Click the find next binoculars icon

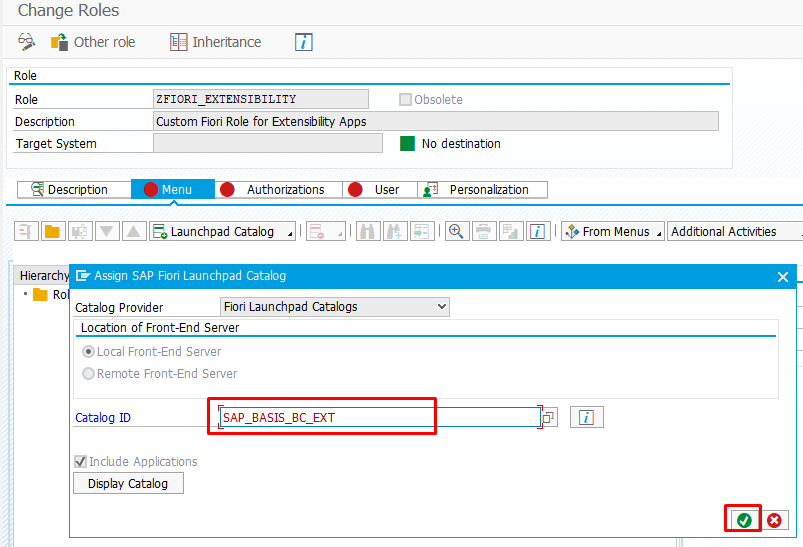point(395,232)
